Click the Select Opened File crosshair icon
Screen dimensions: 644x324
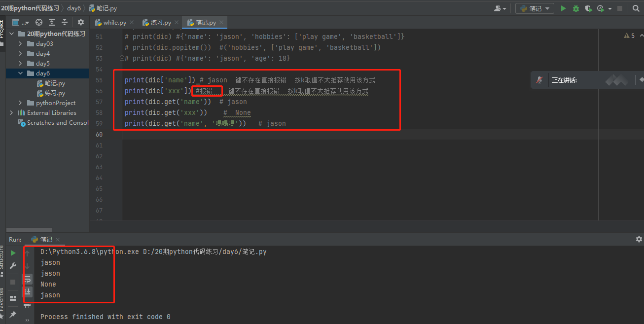(x=39, y=22)
